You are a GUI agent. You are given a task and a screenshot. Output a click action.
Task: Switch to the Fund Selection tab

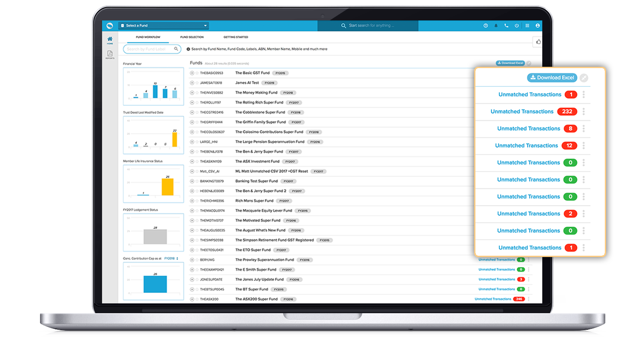[192, 37]
